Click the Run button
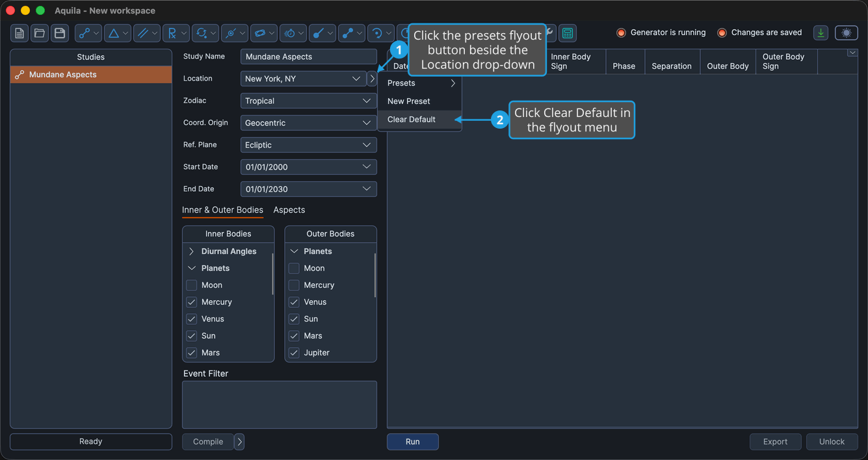This screenshot has height=460, width=868. (x=413, y=442)
